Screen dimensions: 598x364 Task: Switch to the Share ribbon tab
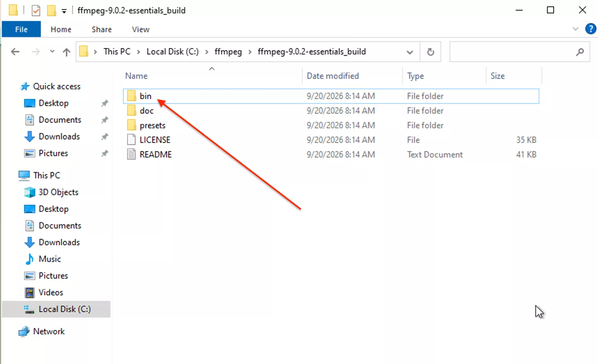(102, 29)
